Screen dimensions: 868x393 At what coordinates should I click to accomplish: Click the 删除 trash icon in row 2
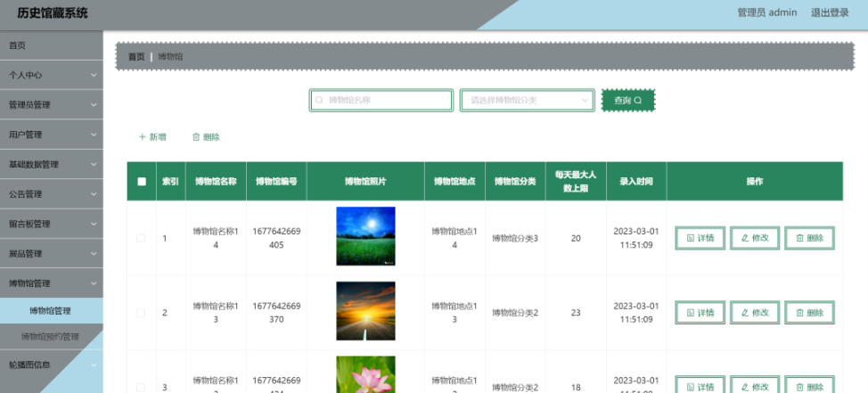(800, 313)
